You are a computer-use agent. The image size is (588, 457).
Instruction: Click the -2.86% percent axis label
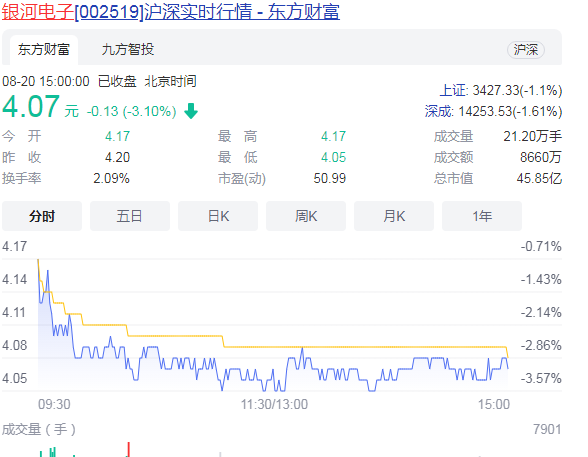coord(541,345)
